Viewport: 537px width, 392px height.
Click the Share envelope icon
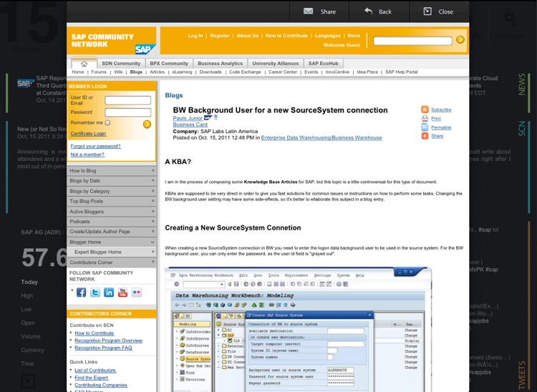(x=308, y=11)
